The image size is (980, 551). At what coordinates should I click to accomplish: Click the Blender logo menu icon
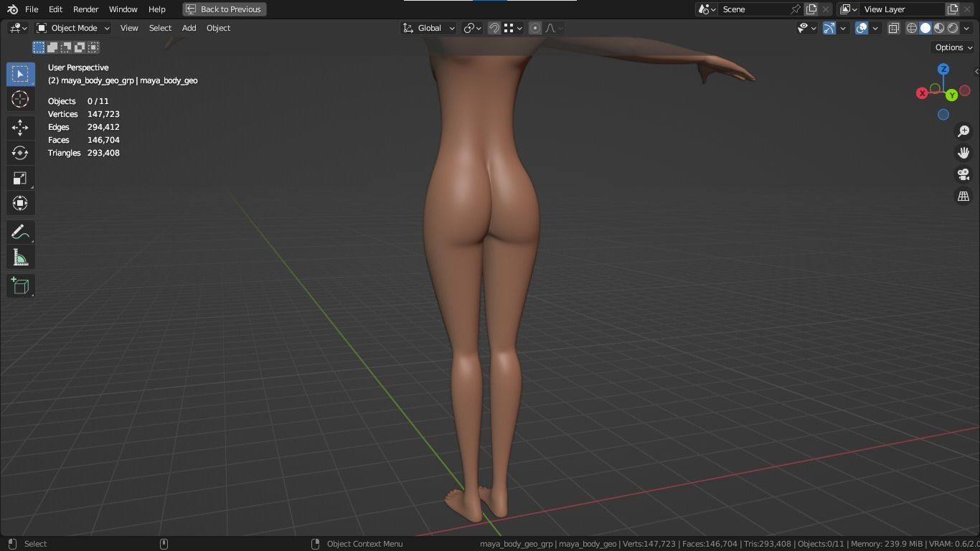(x=12, y=9)
